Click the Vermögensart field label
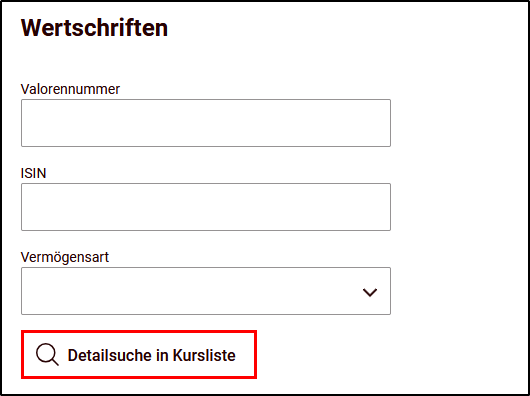The height and width of the screenshot is (396, 530). [x=65, y=257]
